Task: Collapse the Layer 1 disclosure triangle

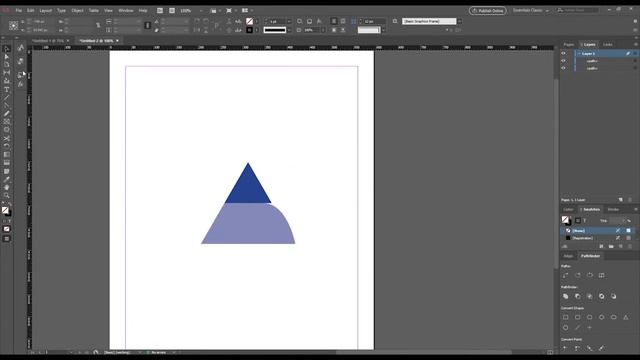Action: click(579, 53)
